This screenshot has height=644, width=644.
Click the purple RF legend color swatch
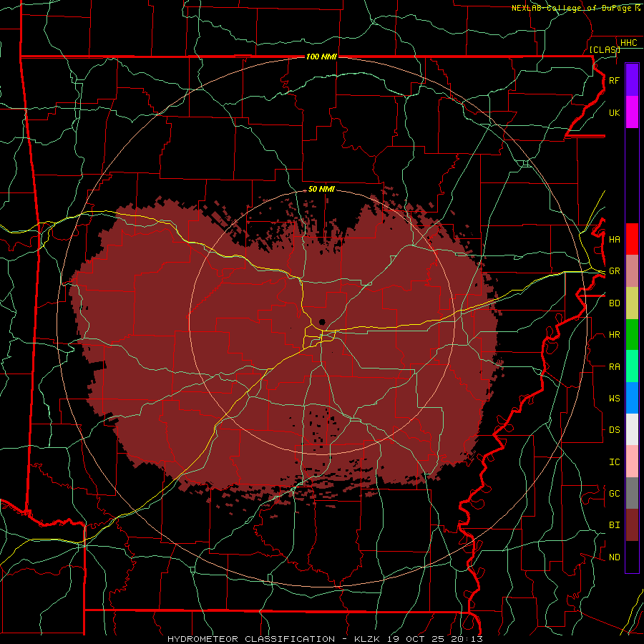(632, 80)
